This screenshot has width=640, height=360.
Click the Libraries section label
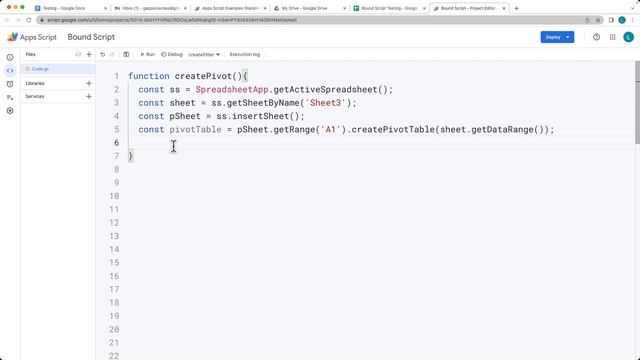pos(35,83)
